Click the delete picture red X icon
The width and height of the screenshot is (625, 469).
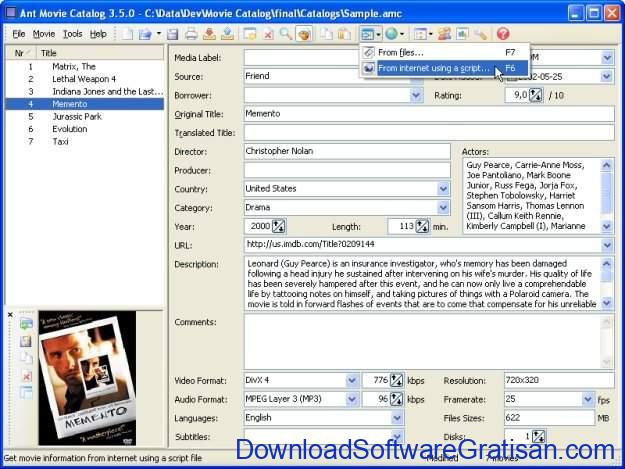(x=26, y=376)
